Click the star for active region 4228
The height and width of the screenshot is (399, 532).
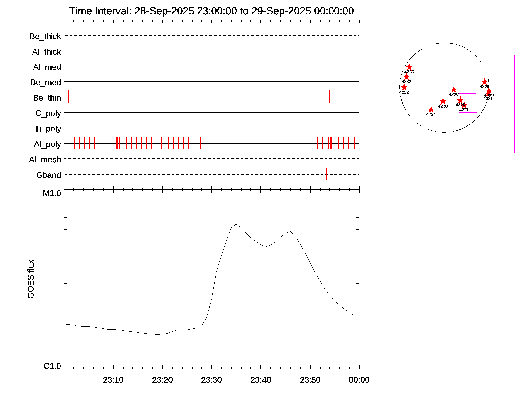click(454, 90)
